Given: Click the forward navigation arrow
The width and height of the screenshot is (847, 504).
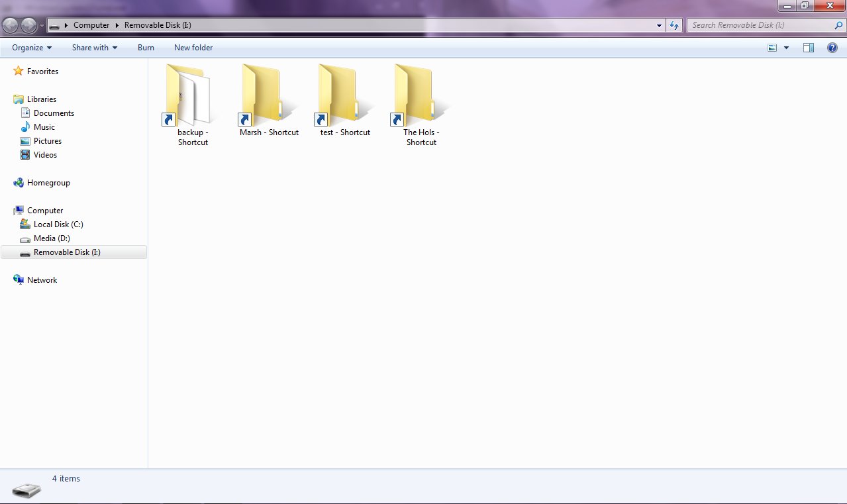Looking at the screenshot, I should tap(26, 25).
